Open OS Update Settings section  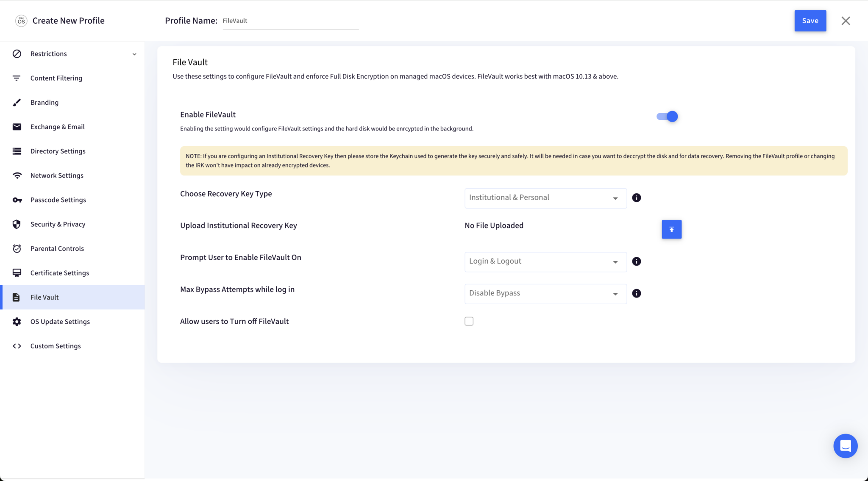[72, 322]
